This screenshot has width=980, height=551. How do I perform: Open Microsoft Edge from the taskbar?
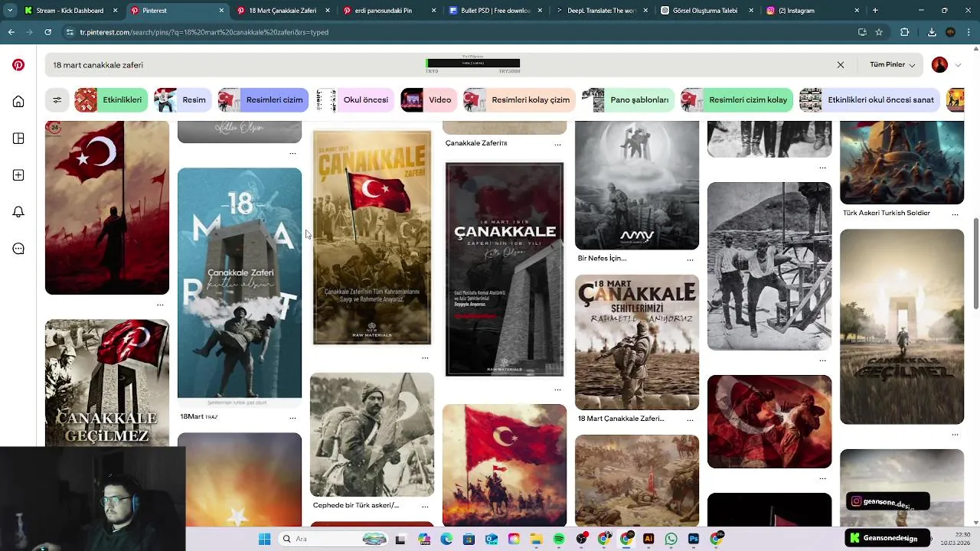446,539
